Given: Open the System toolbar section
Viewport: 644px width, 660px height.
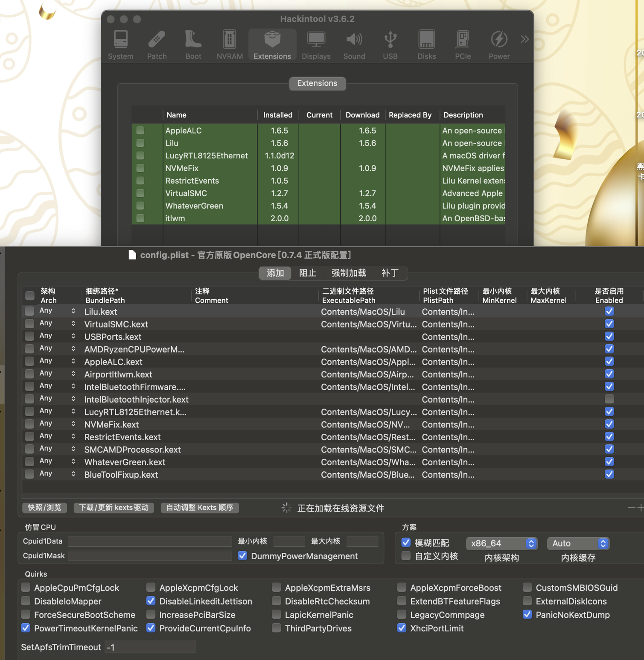Looking at the screenshot, I should [x=120, y=45].
